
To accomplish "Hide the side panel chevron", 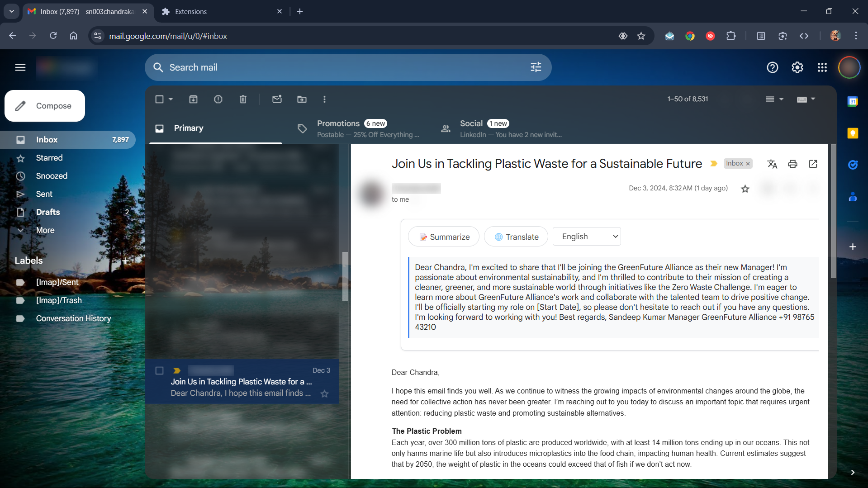I will [853, 472].
